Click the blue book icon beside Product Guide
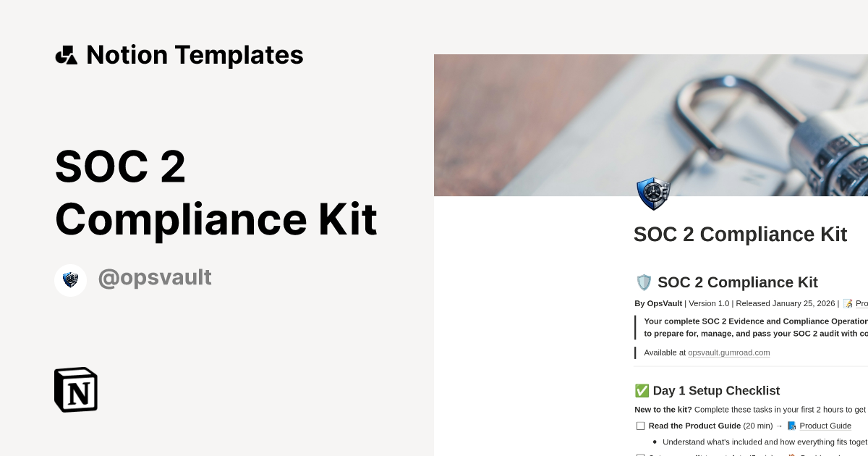This screenshot has height=456, width=868. click(x=791, y=426)
